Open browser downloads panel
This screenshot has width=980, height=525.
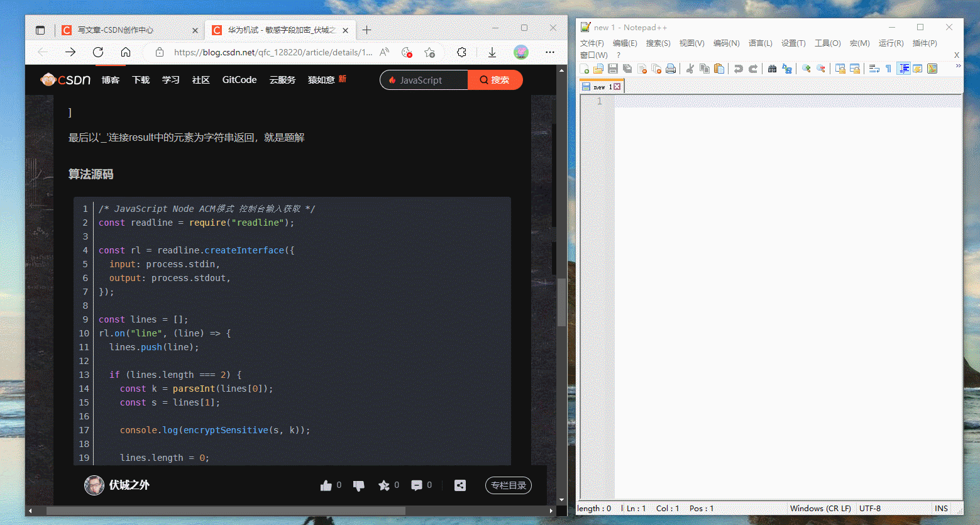point(492,52)
